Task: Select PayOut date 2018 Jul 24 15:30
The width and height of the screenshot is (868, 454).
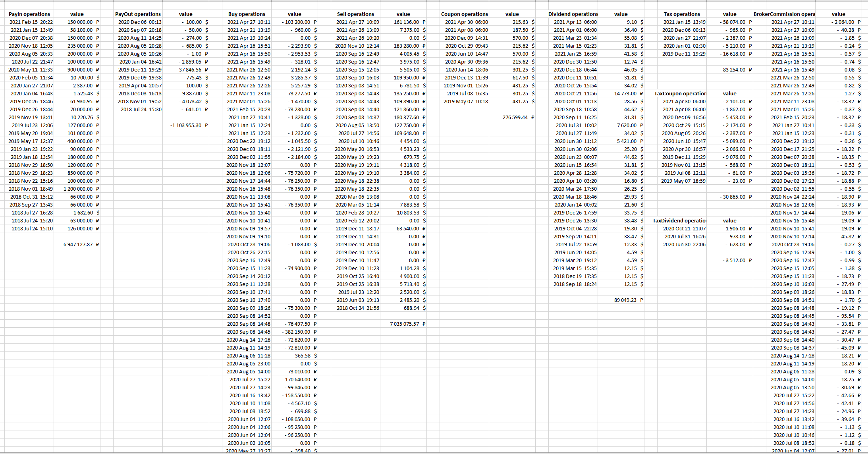Action: tap(138, 109)
